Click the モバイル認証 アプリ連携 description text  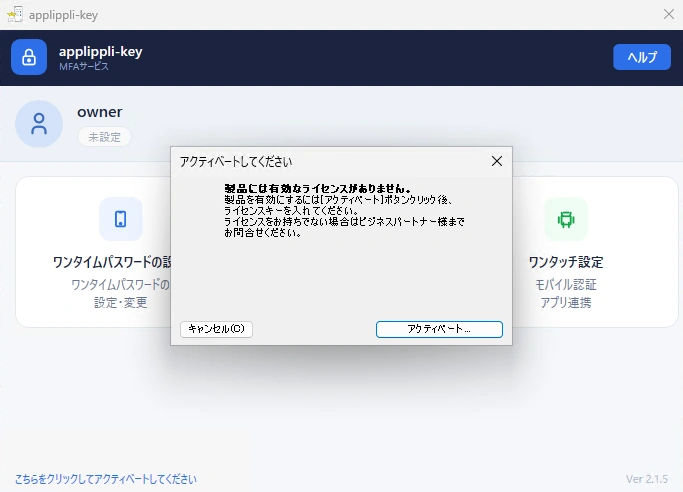[566, 293]
